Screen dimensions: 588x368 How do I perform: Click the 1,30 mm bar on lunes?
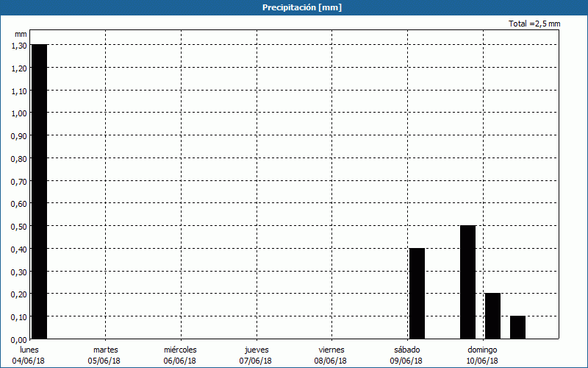click(x=40, y=191)
